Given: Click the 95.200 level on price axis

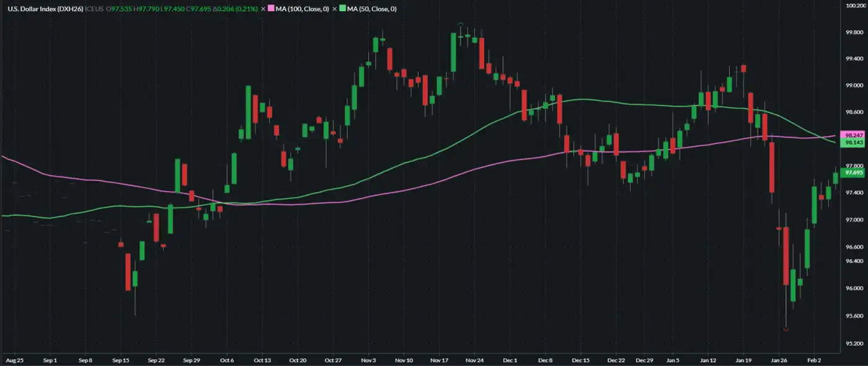Looking at the screenshot, I should (855, 343).
